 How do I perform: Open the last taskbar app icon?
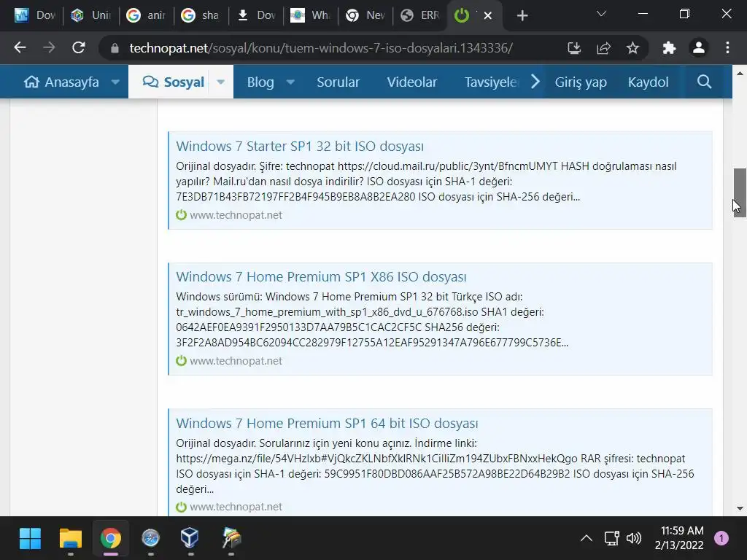point(231,539)
